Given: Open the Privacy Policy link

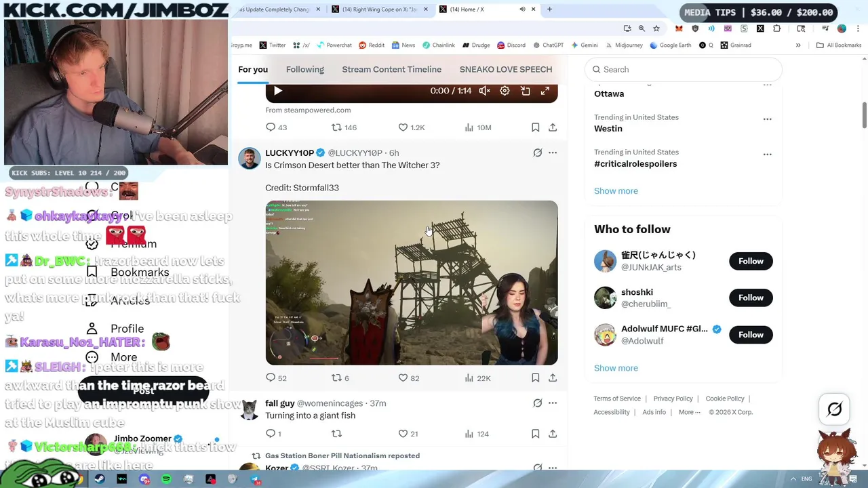Looking at the screenshot, I should click(x=673, y=399).
